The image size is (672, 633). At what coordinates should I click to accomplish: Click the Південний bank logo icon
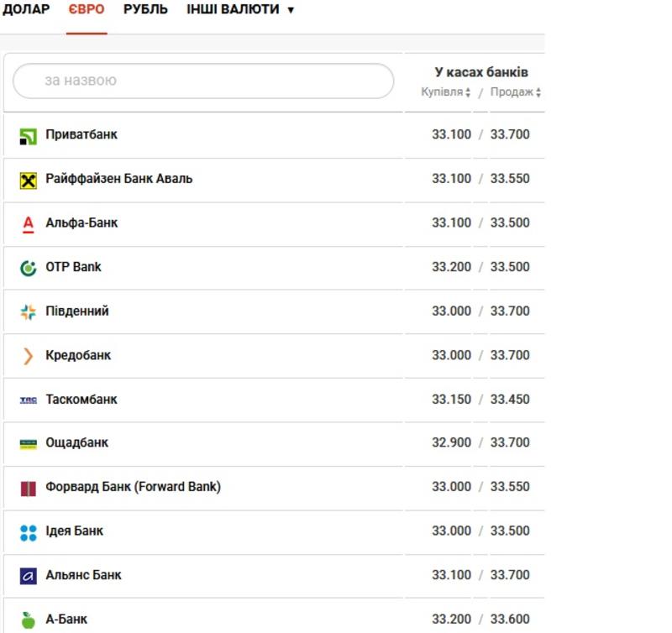(x=29, y=311)
